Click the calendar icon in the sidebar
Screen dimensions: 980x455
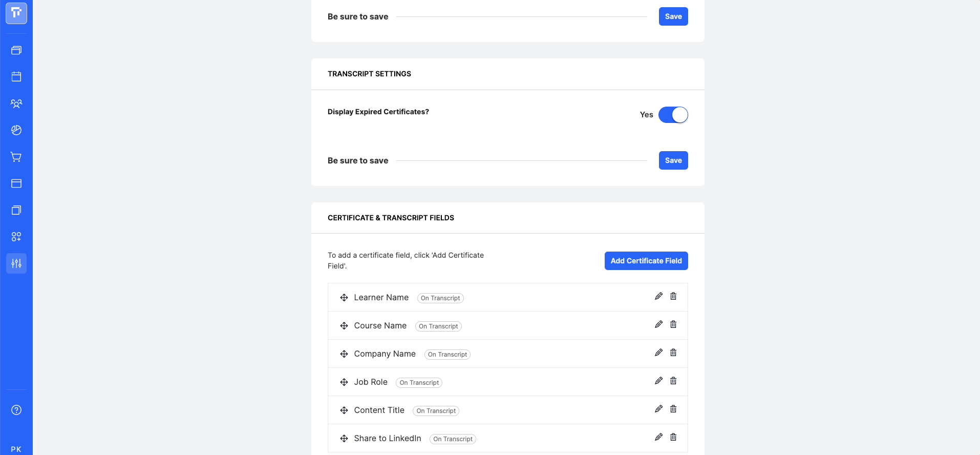click(16, 77)
